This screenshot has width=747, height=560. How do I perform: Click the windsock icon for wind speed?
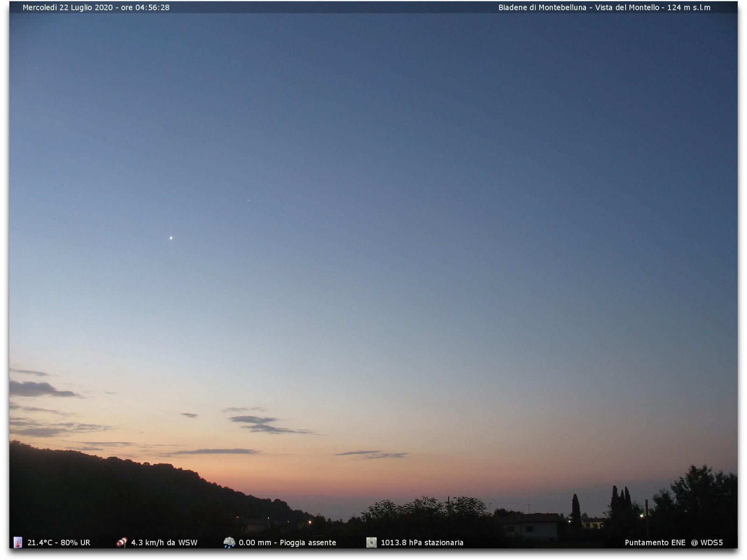pyautogui.click(x=121, y=542)
